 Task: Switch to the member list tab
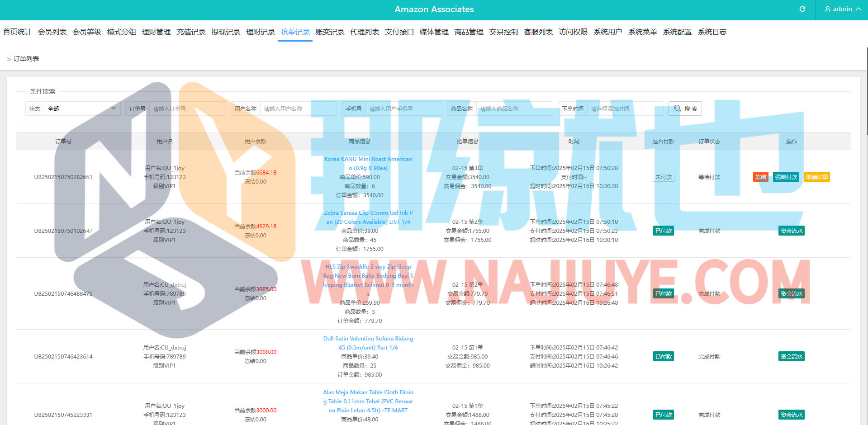point(52,32)
